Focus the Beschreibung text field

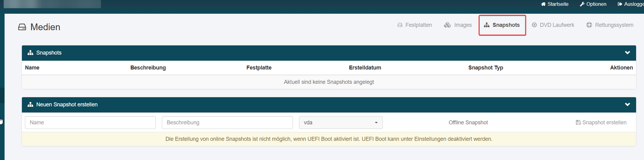pyautogui.click(x=227, y=123)
